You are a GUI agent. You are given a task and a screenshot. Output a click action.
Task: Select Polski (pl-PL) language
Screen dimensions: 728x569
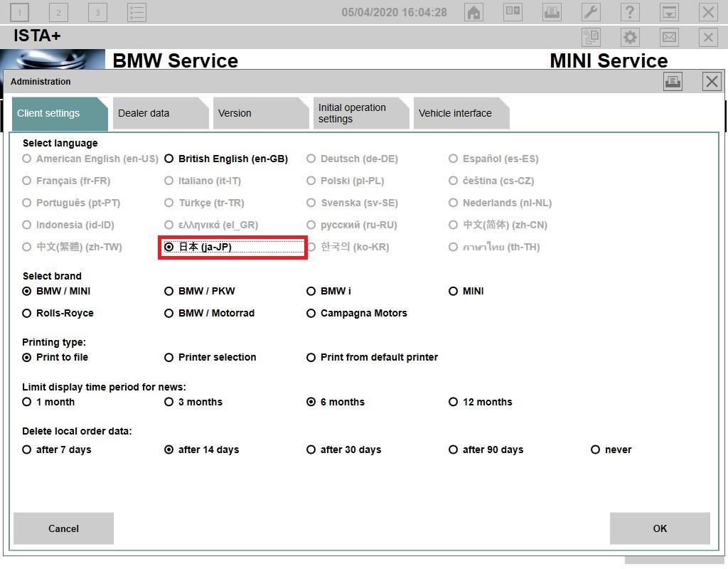tap(345, 181)
